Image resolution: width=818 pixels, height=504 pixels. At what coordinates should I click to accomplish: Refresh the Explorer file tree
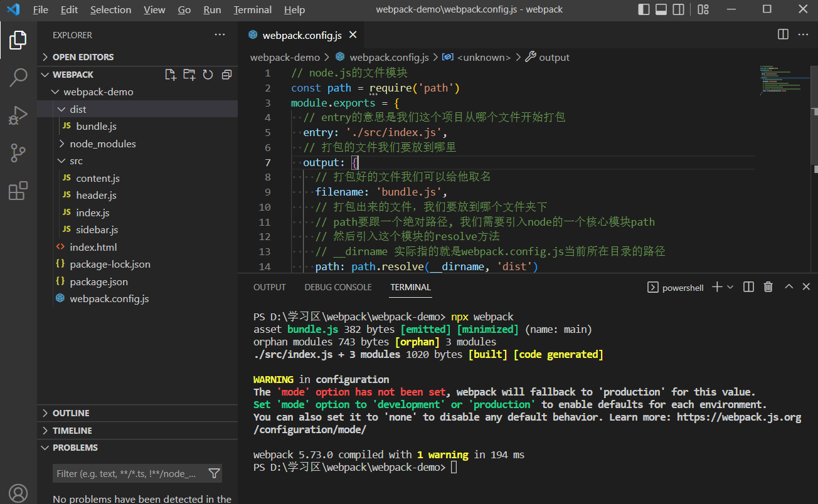point(208,75)
